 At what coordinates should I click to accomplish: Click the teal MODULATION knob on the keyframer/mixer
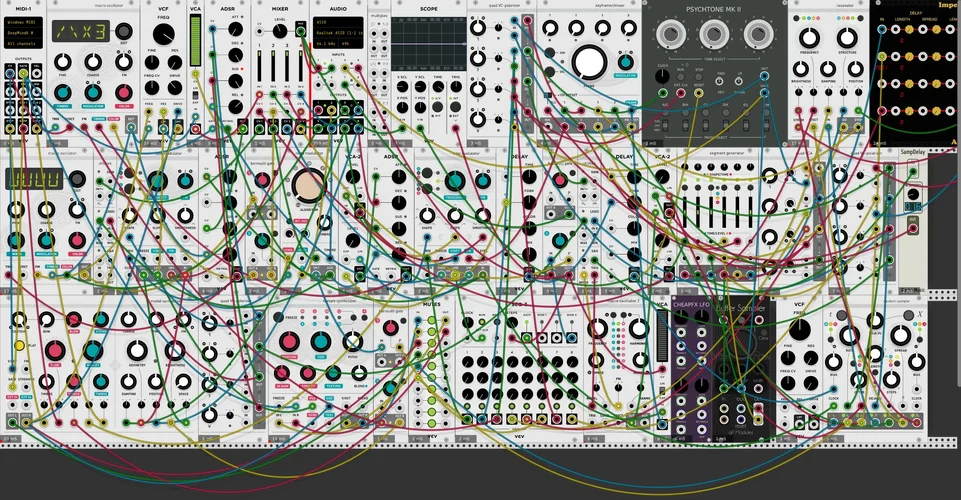(x=625, y=62)
